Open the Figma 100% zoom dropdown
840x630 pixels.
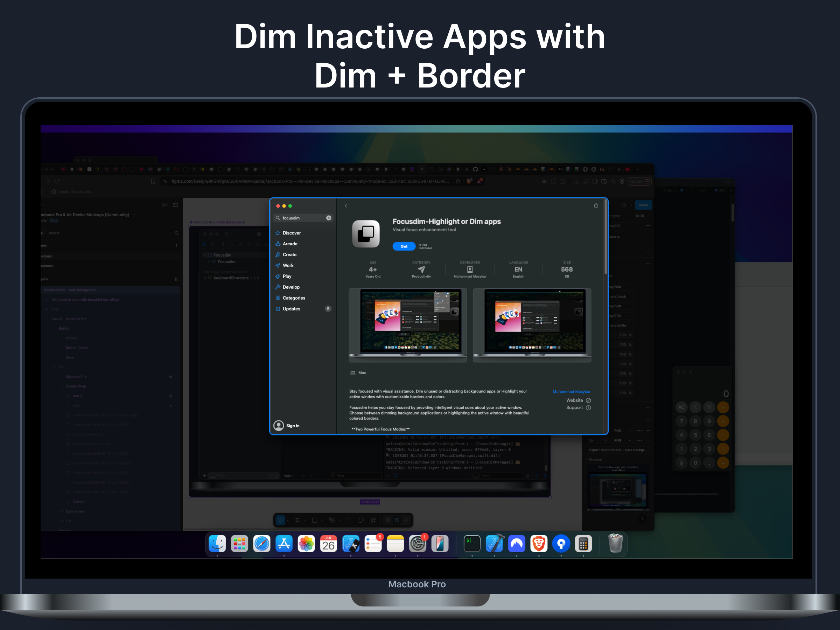pos(643,216)
